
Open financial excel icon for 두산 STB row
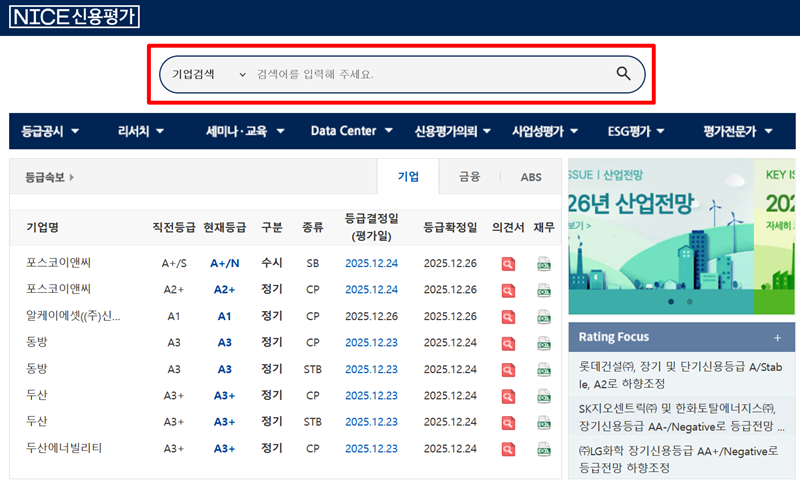point(544,422)
